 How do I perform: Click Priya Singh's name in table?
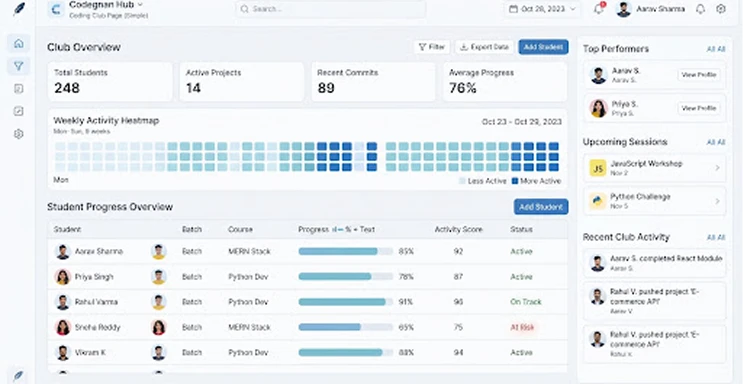tap(94, 277)
